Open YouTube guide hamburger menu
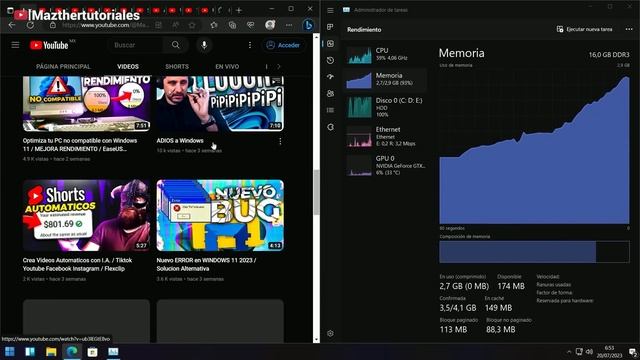The image size is (640, 360). coord(15,45)
